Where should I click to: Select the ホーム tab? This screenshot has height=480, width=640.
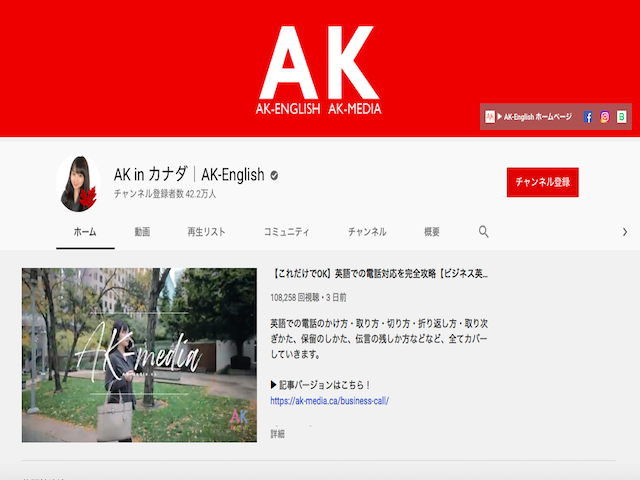[x=85, y=232]
